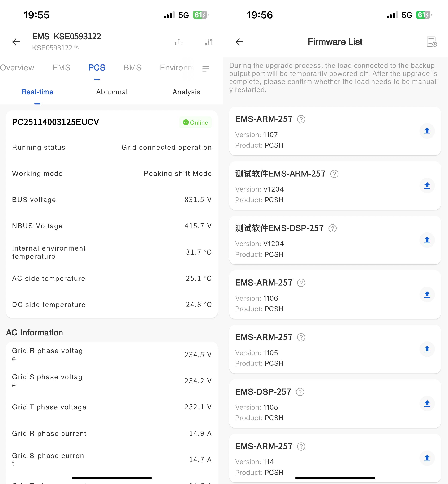Tap the Online status badge

pos(195,123)
